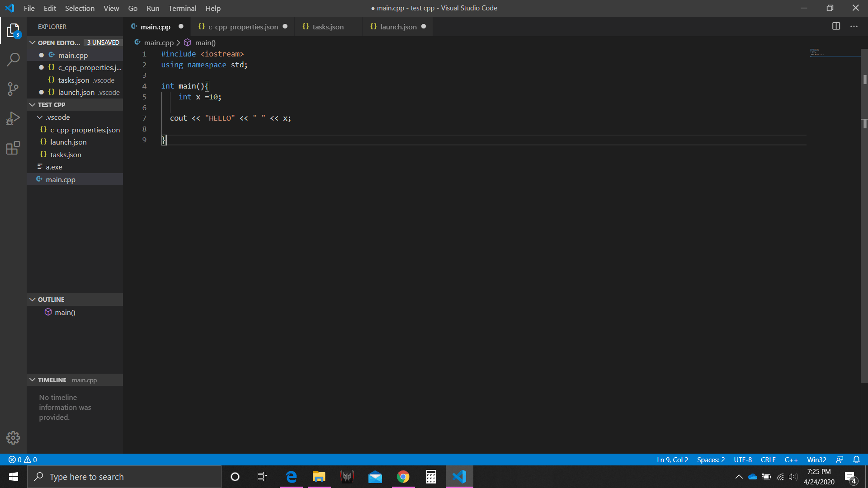Select launch.json in Open Editors
Screen dimensions: 868x488
tap(75, 92)
